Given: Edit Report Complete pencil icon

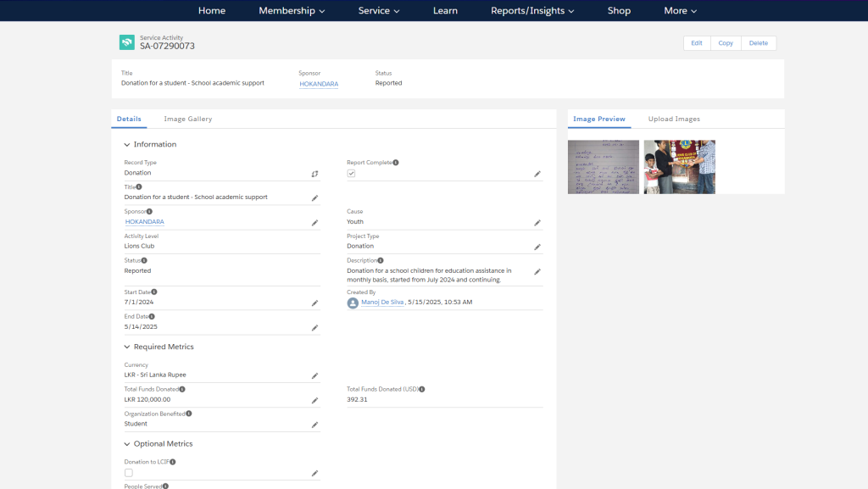Looking at the screenshot, I should pos(537,174).
